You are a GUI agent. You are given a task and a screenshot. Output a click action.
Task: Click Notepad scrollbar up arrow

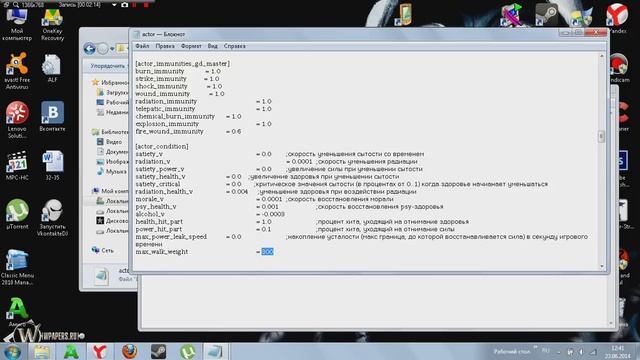click(x=601, y=56)
